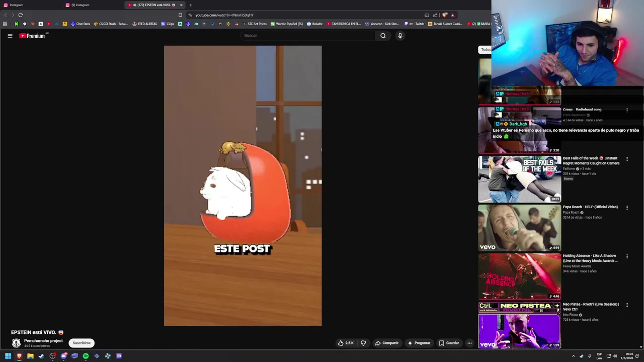Open the Tanuki Sunset Classi... bookmark
The height and width of the screenshot is (362, 644).
[445, 24]
